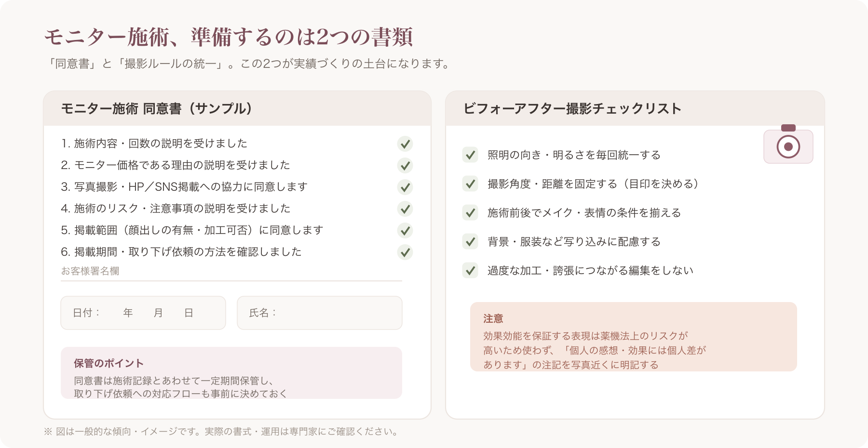Click text 6. 掲載期間・取り下げ依頼の方法を確認しました
The width and height of the screenshot is (868, 448).
pyautogui.click(x=181, y=251)
